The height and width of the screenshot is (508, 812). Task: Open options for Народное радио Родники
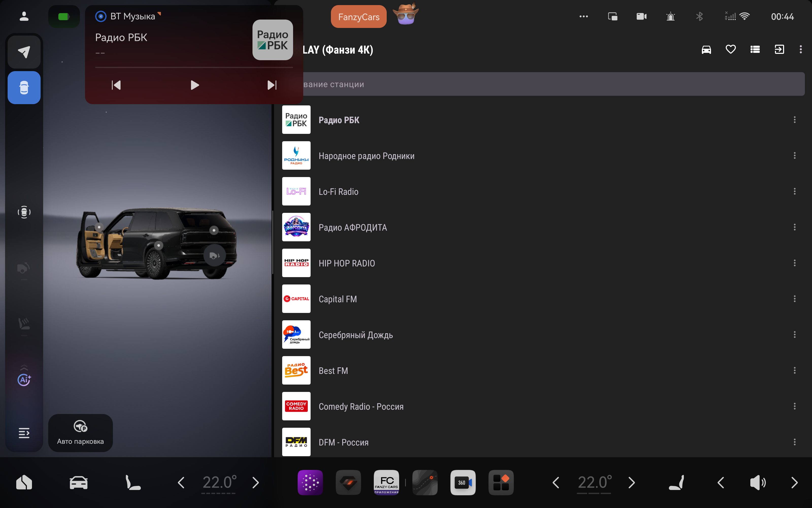pyautogui.click(x=794, y=155)
